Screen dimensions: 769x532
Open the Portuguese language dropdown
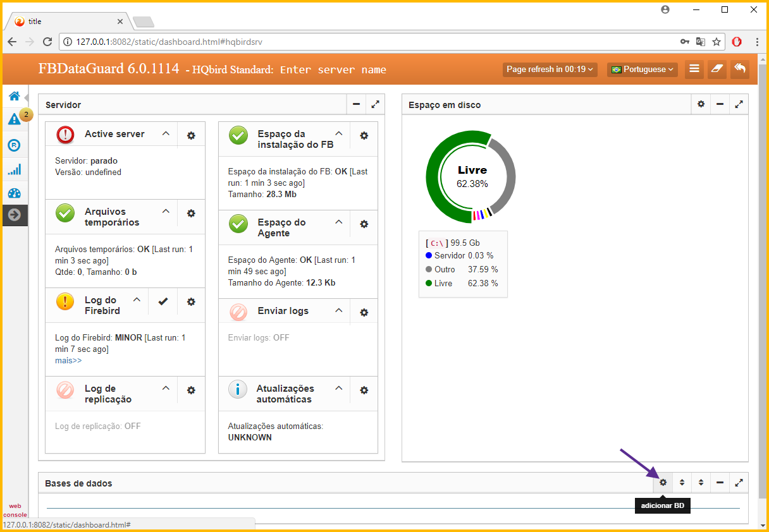pos(642,69)
